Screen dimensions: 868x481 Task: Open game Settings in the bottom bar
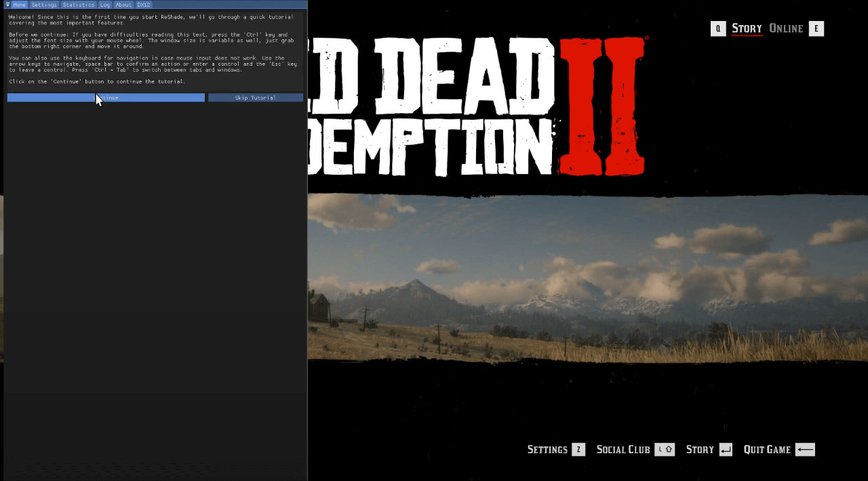[547, 450]
